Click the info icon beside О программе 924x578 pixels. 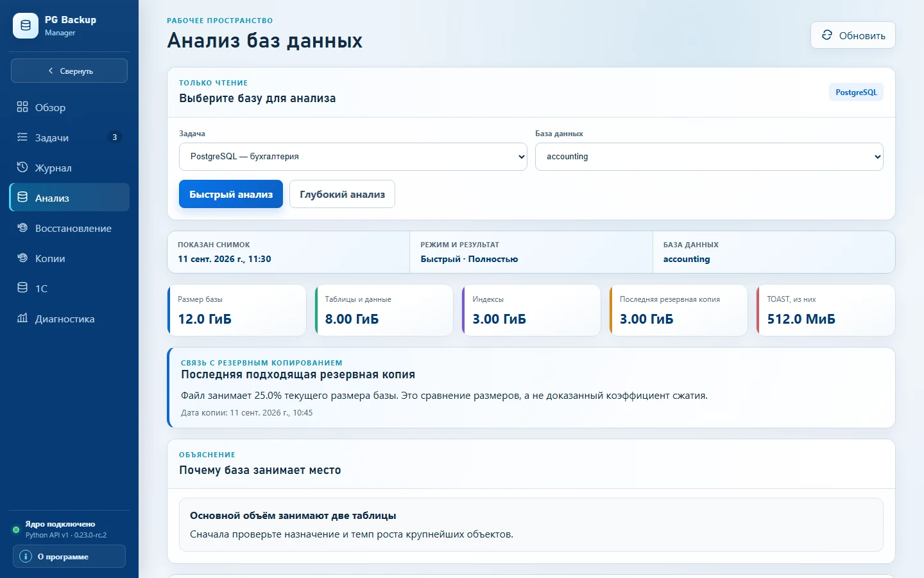click(x=26, y=556)
